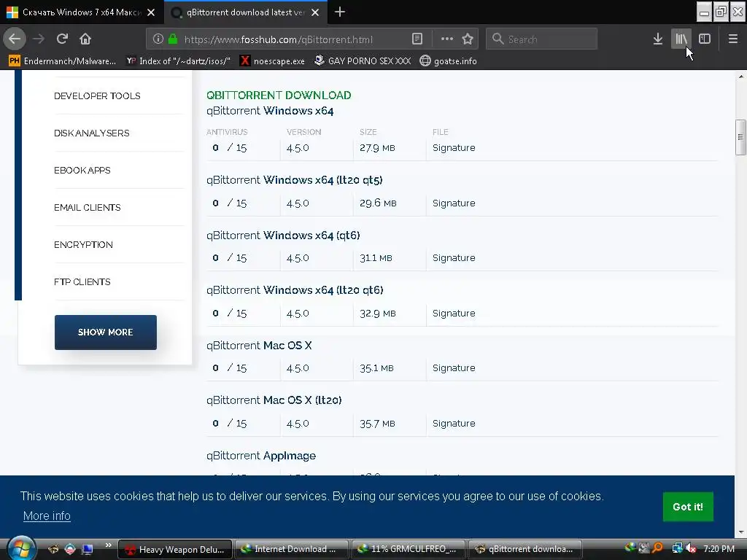Screen dimensions: 747x560
Task: Switch to Internet Download taskbar window
Action: (290, 549)
